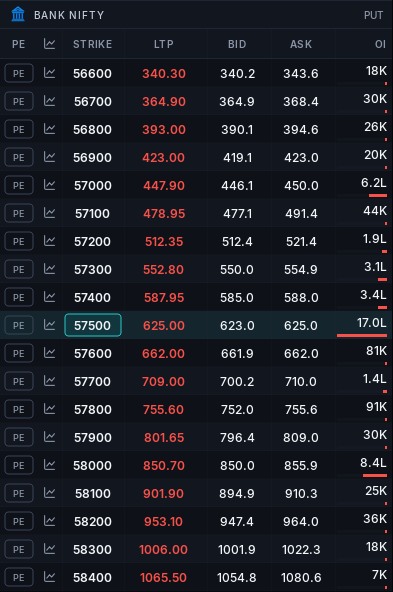
Task: Click LTP value 1065.50
Action: 163,577
